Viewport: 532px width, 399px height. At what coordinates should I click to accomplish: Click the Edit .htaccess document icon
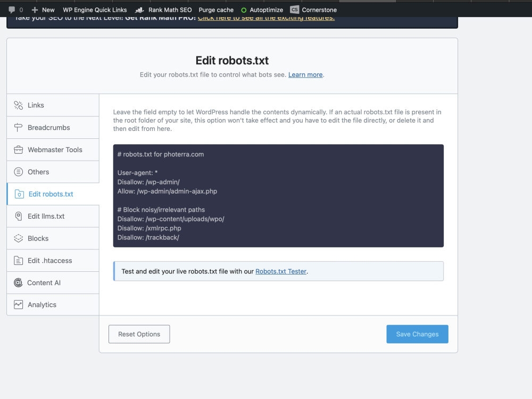point(18,261)
